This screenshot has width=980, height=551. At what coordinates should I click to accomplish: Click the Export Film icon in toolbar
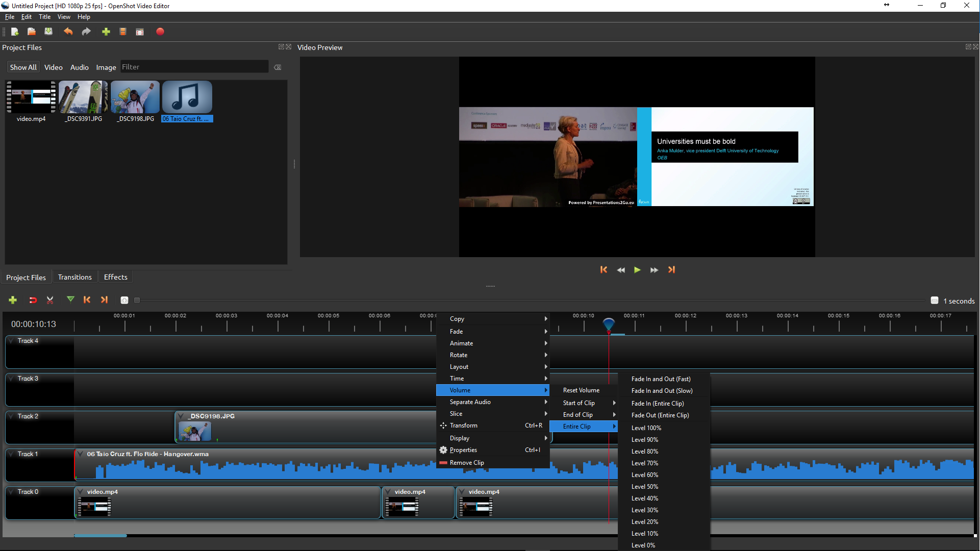(x=160, y=32)
